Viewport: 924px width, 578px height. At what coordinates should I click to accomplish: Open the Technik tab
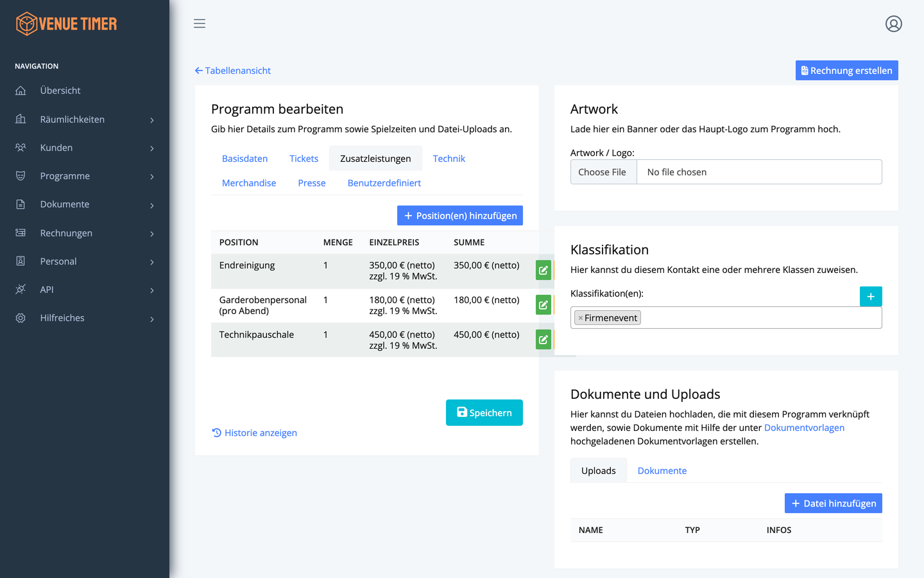tap(449, 159)
